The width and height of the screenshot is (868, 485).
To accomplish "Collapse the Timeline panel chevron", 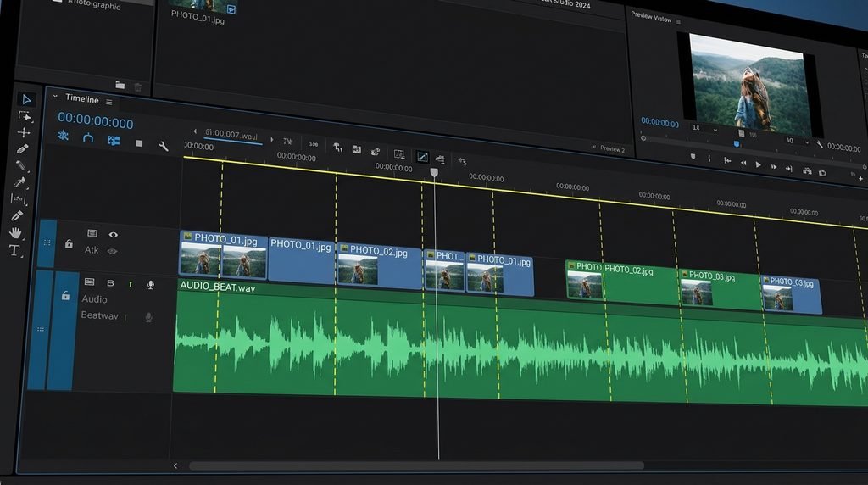I will coord(55,97).
